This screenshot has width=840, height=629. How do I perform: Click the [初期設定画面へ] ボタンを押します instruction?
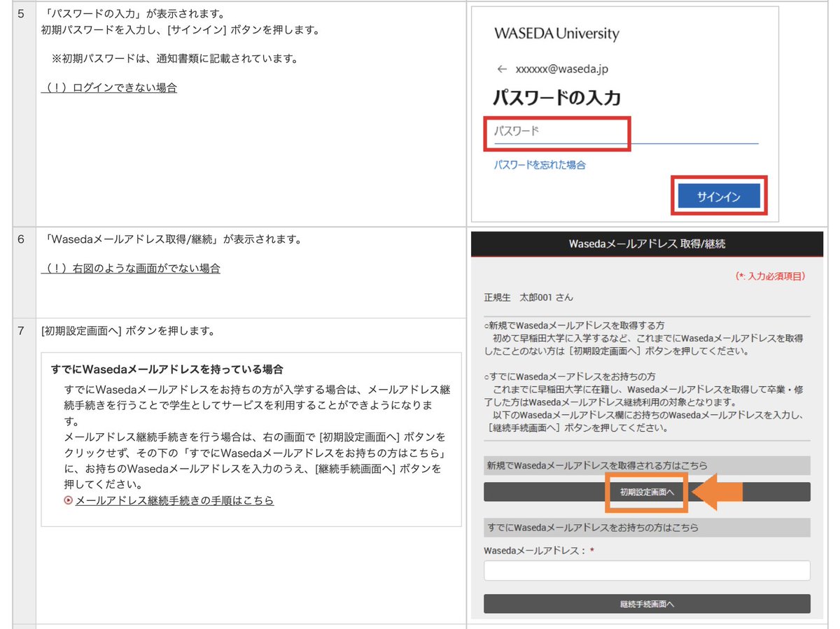point(128,330)
